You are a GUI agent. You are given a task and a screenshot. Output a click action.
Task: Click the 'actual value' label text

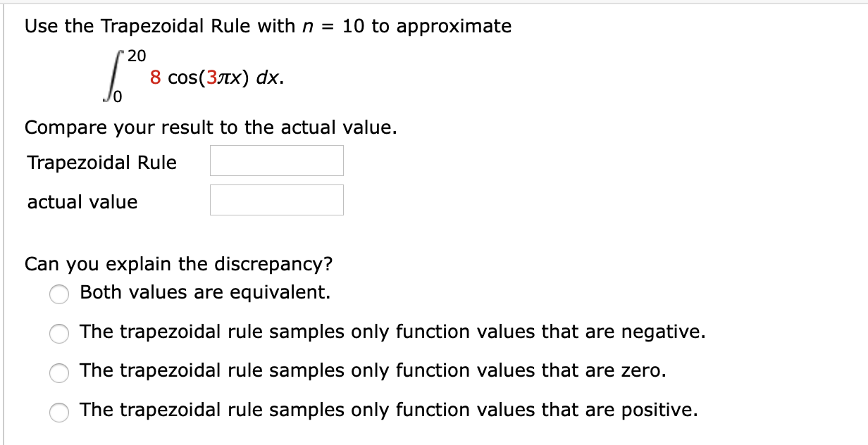[82, 202]
